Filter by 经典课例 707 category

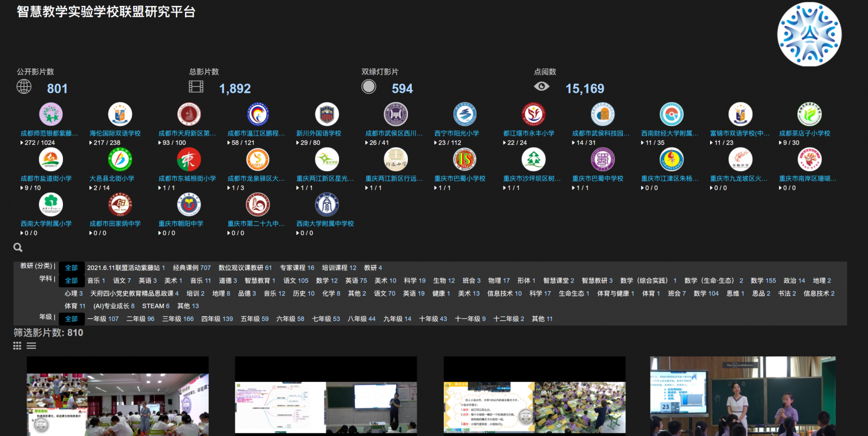192,268
